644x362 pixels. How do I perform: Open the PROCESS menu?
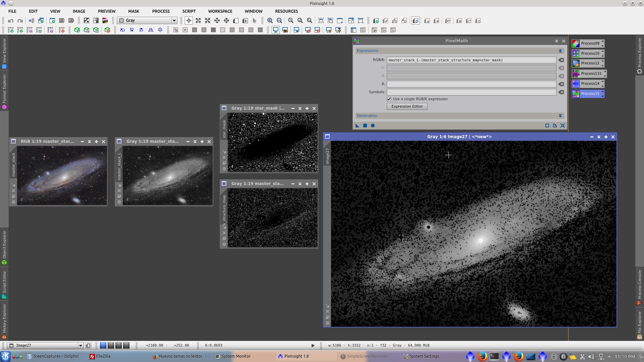161,11
